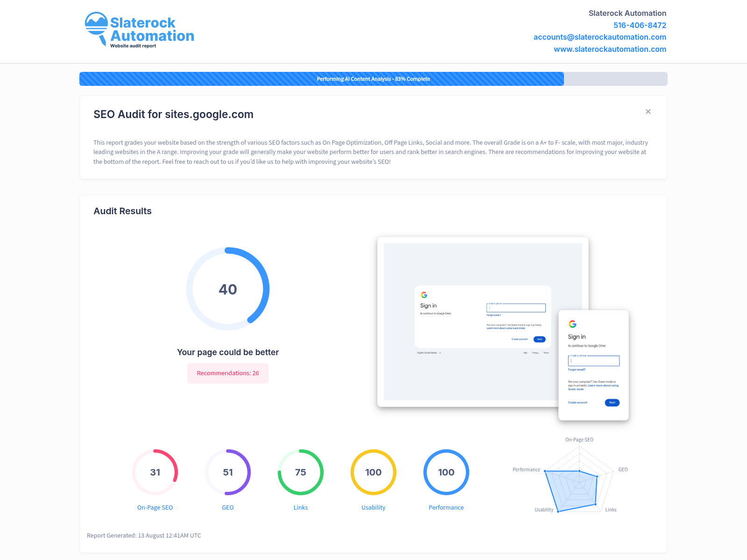Click the 'Website audit report' tagline text

(x=133, y=46)
